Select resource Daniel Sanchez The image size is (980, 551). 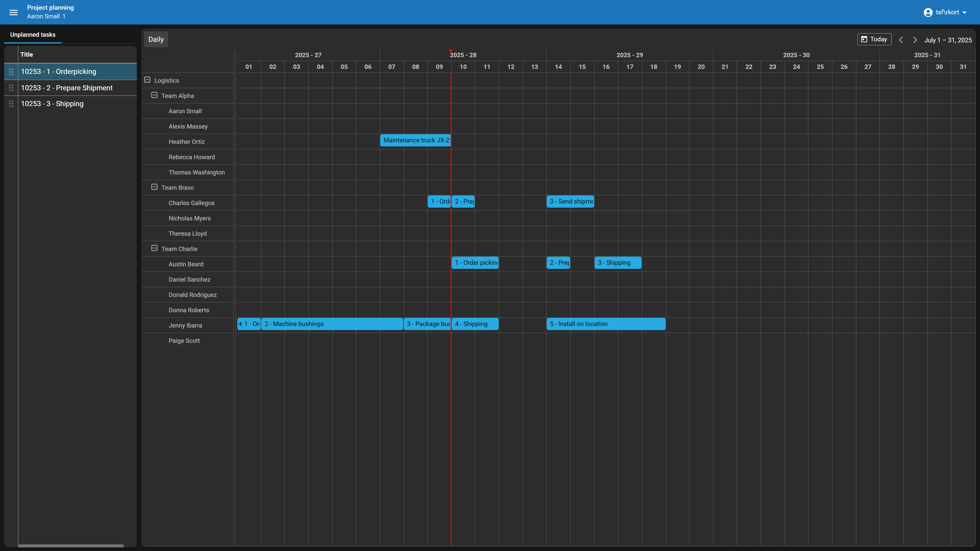(x=189, y=280)
